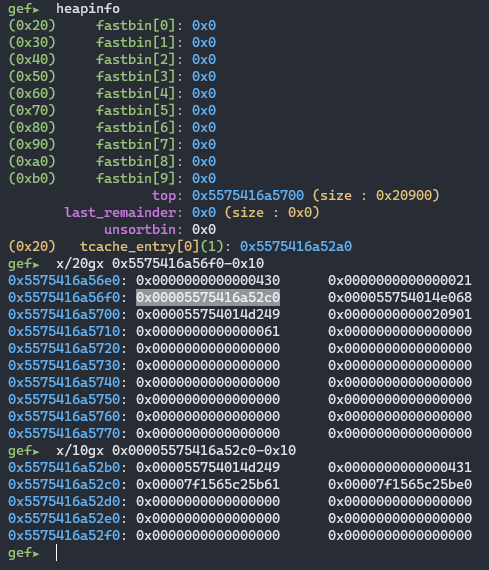Click value 0x000055754014e068
This screenshot has width=489, height=570.
(400, 297)
